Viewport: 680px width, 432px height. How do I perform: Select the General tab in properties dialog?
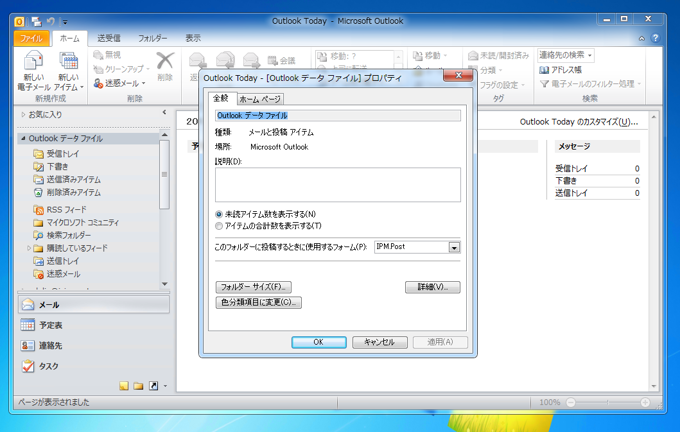point(221,98)
